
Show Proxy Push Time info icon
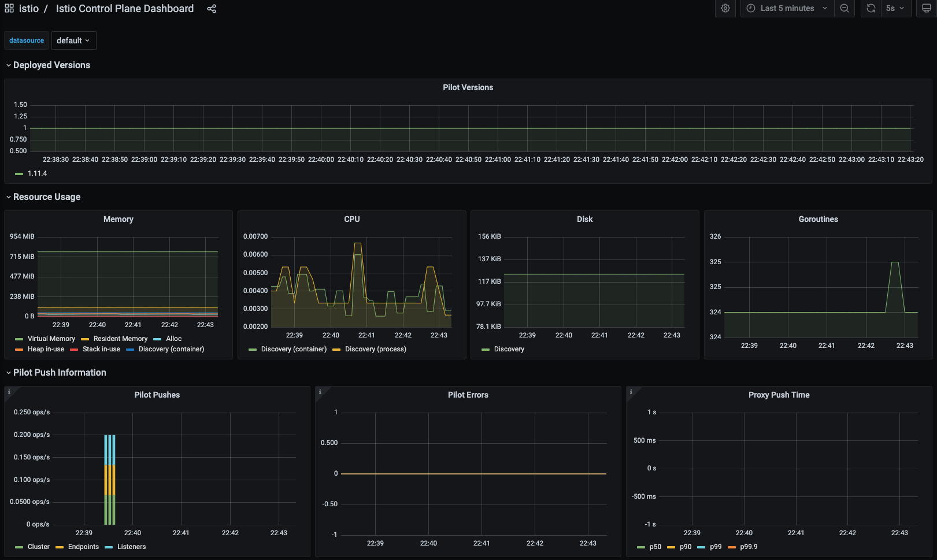(631, 392)
